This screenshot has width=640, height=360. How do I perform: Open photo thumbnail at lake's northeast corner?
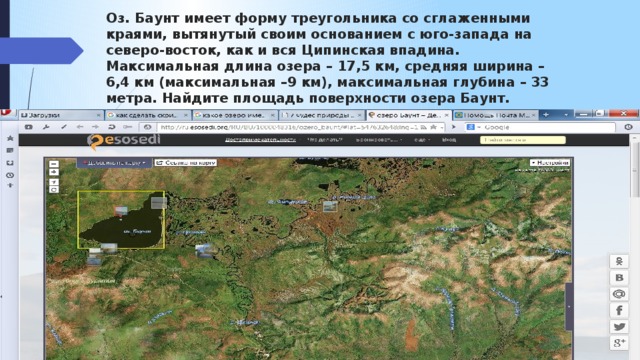(x=159, y=202)
